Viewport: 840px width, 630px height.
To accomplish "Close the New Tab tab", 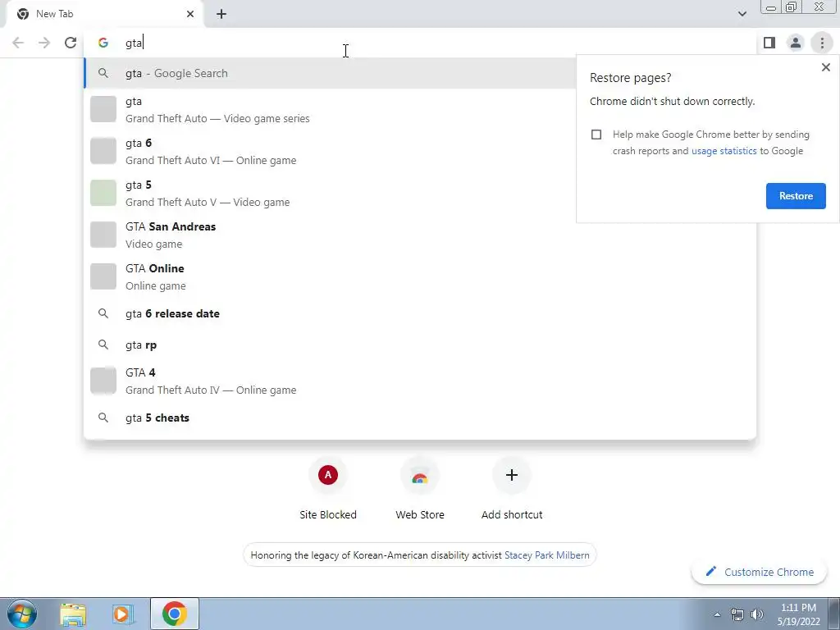I will [190, 14].
